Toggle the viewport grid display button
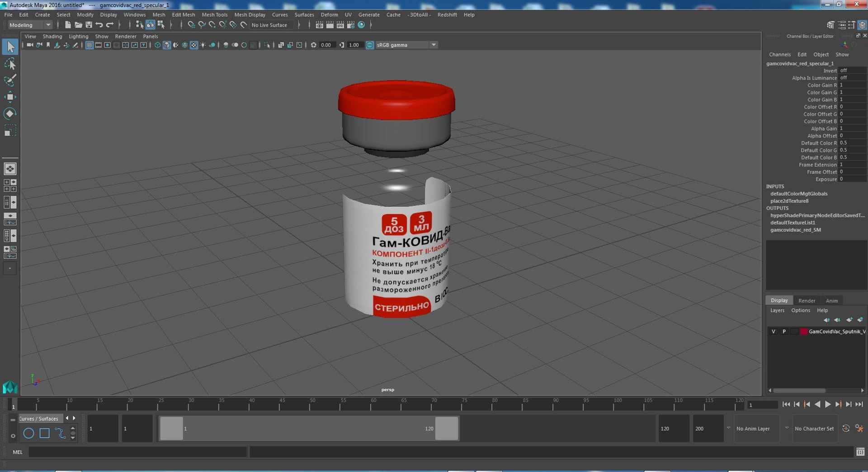 pyautogui.click(x=89, y=45)
